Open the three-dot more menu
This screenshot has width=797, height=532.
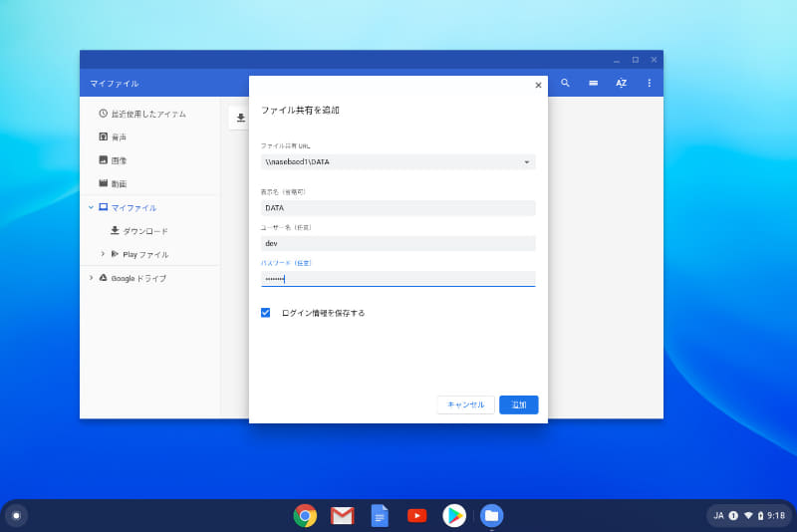click(x=650, y=83)
